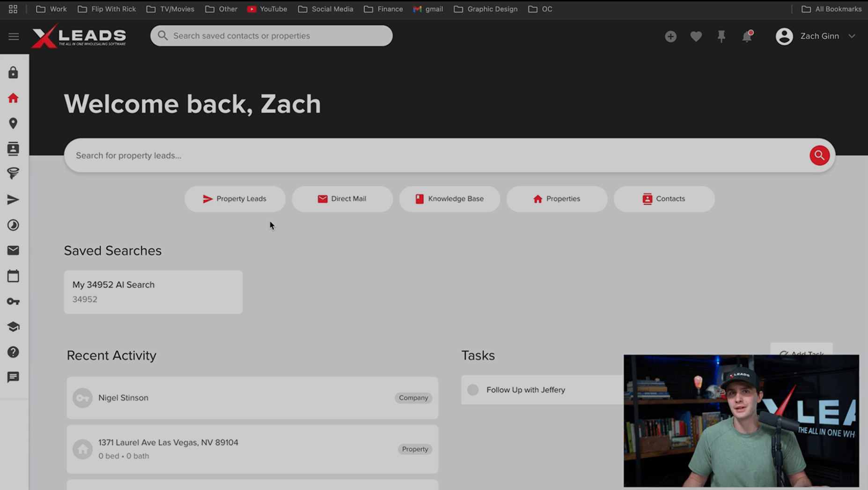This screenshot has height=490, width=868.
Task: Open My 34952 AI Search saved search
Action: click(x=153, y=292)
